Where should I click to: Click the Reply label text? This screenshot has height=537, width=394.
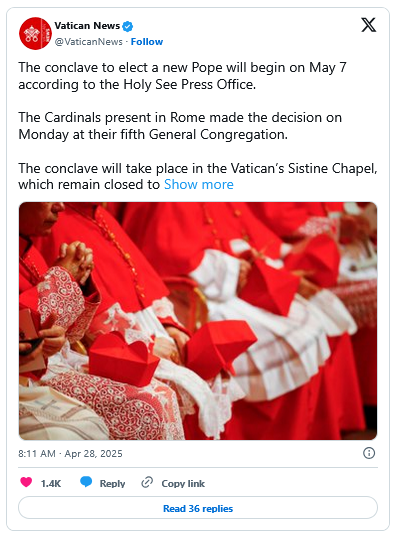(x=112, y=484)
